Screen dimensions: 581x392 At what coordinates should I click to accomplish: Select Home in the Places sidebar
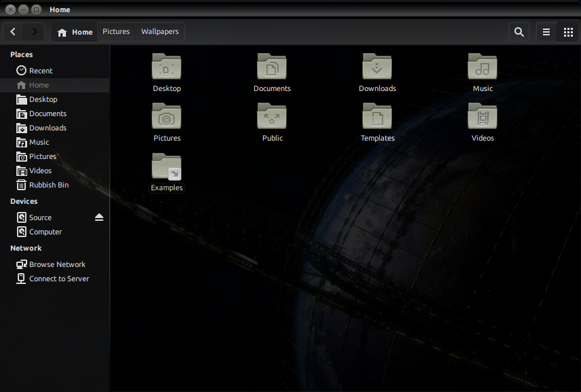55,85
